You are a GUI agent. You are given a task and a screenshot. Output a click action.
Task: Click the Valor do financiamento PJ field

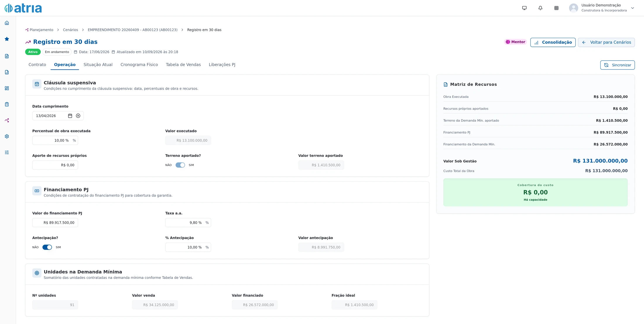(x=55, y=223)
